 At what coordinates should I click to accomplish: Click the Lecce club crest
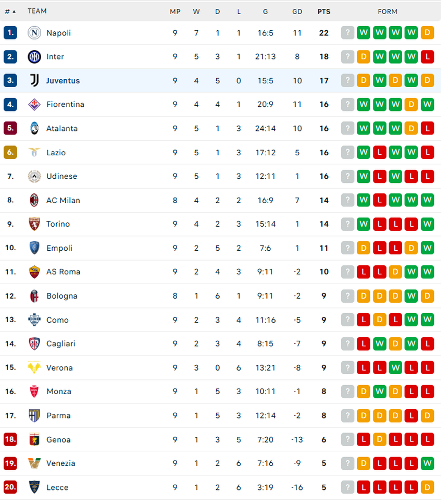(34, 487)
